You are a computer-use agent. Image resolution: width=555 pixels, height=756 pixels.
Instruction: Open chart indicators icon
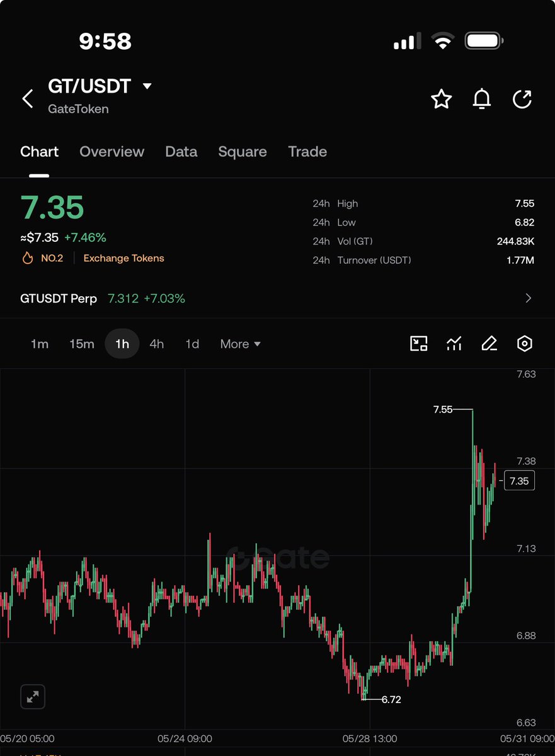(x=454, y=343)
